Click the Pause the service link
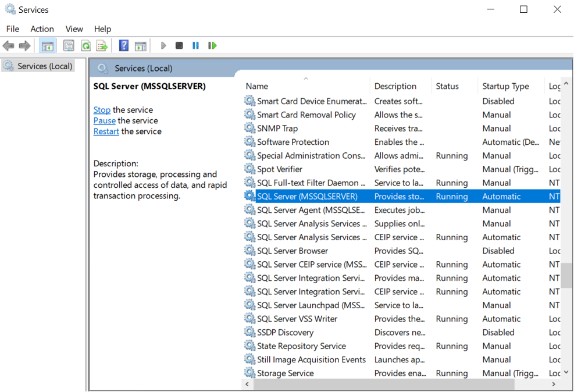Viewport: 574px width, 392px height. pyautogui.click(x=104, y=120)
